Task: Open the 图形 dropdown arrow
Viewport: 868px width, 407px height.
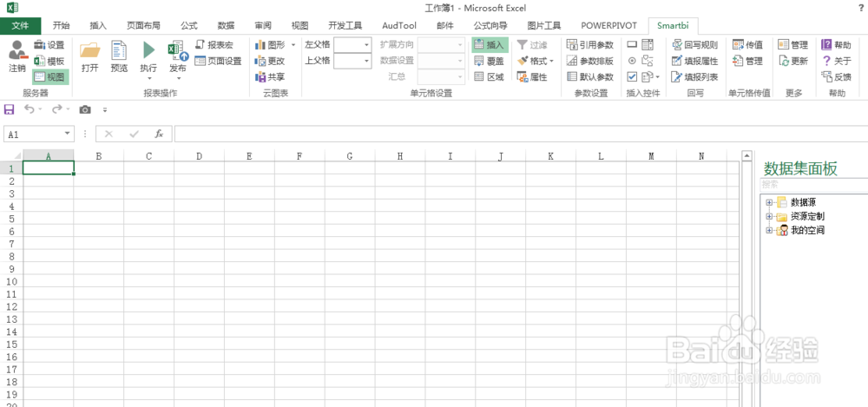Action: pyautogui.click(x=293, y=45)
